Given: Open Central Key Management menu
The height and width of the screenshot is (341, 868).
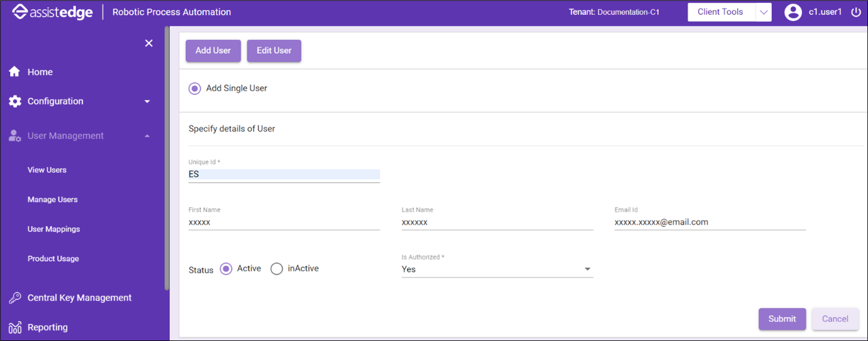Looking at the screenshot, I should click(x=80, y=298).
